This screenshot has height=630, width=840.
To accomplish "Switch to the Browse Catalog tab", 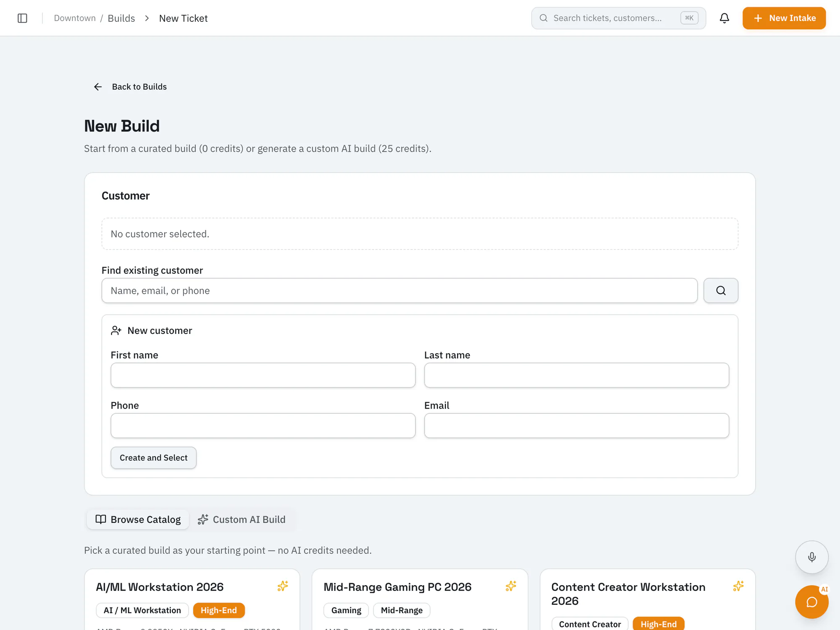I will pos(138,520).
